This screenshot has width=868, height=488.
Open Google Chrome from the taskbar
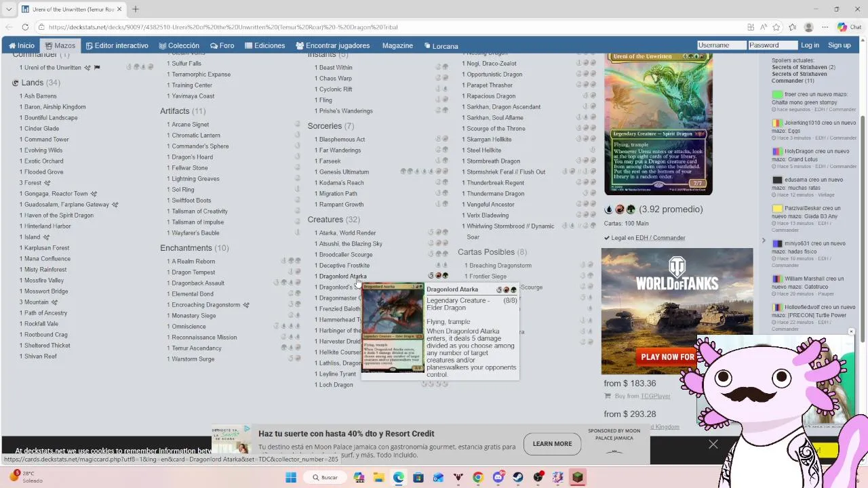point(478,477)
